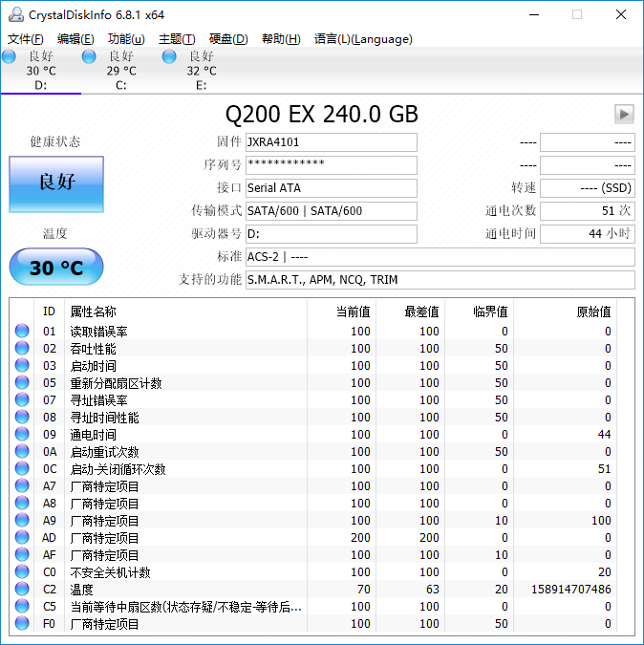
Task: Click the disk model title Q200 EX 240.0 GB
Action: (322, 114)
